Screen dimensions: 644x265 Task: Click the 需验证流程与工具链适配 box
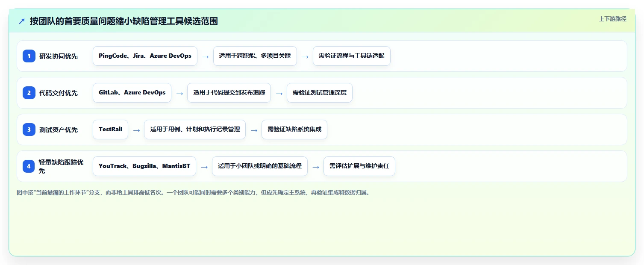tap(352, 56)
